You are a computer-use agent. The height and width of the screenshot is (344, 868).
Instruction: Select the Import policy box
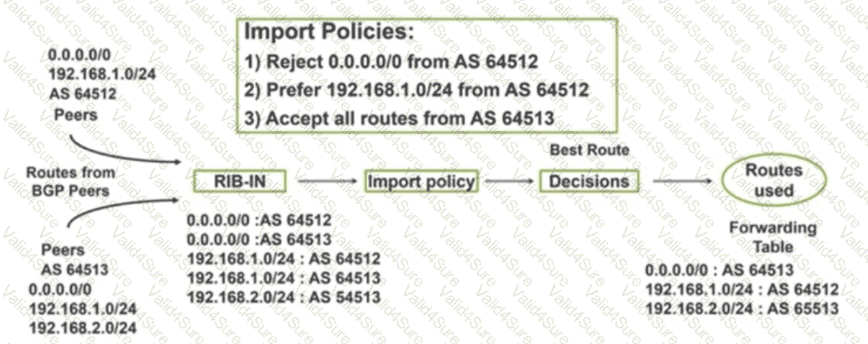tap(421, 181)
